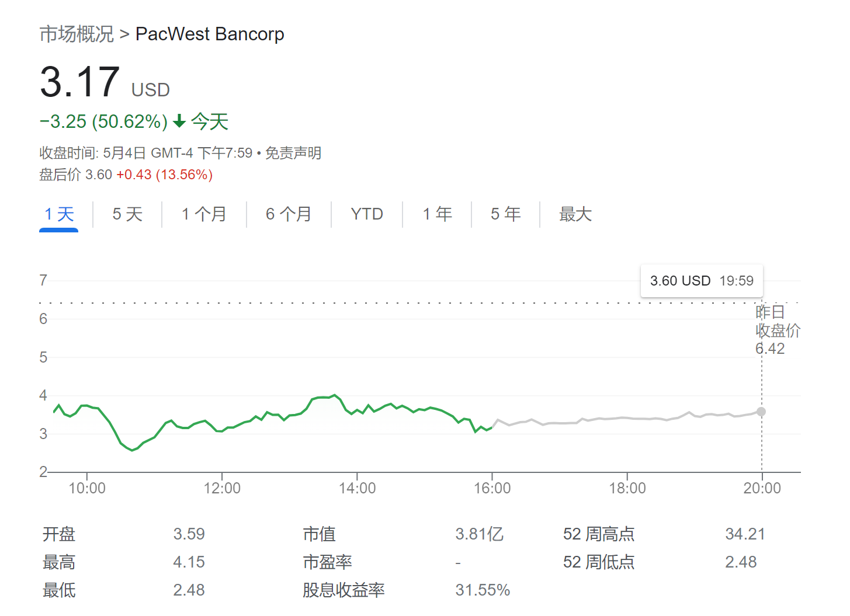Select the 1 天 time range tab
This screenshot has height=616, width=850.
[x=59, y=214]
